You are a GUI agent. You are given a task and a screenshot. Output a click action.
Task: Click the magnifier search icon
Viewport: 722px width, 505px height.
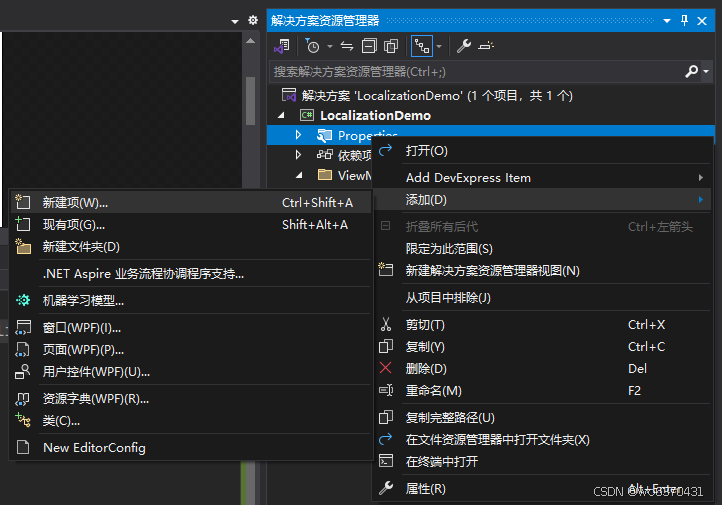click(x=691, y=71)
